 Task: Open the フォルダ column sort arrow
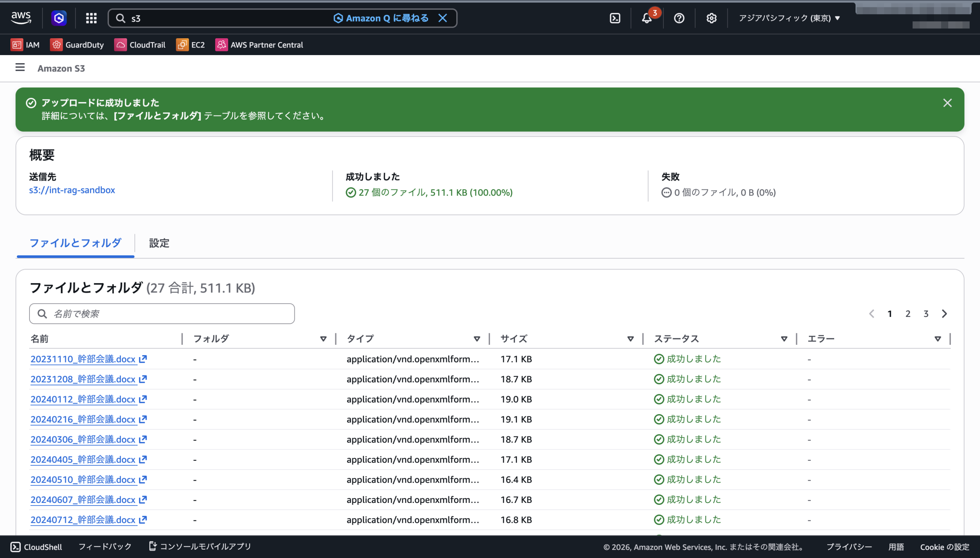323,339
